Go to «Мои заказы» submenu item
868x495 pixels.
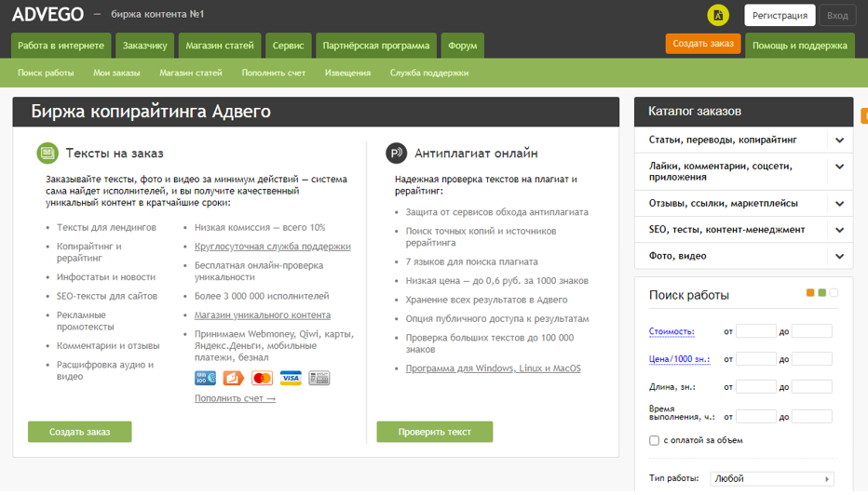(116, 73)
